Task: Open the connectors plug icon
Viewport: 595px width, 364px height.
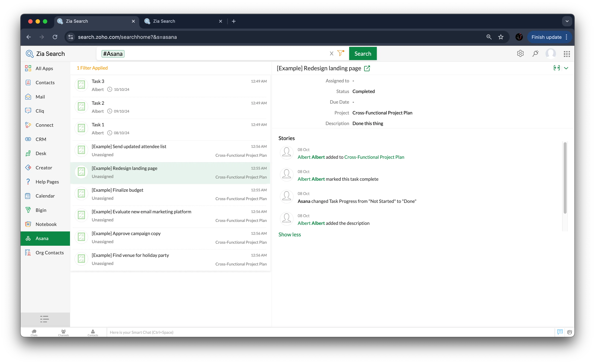Action: coord(535,54)
